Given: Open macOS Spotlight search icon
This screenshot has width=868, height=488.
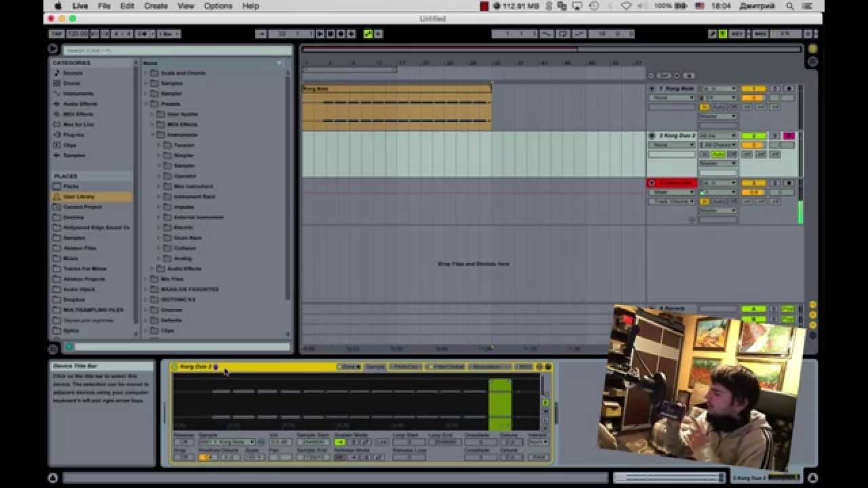Looking at the screenshot, I should coord(790,6).
